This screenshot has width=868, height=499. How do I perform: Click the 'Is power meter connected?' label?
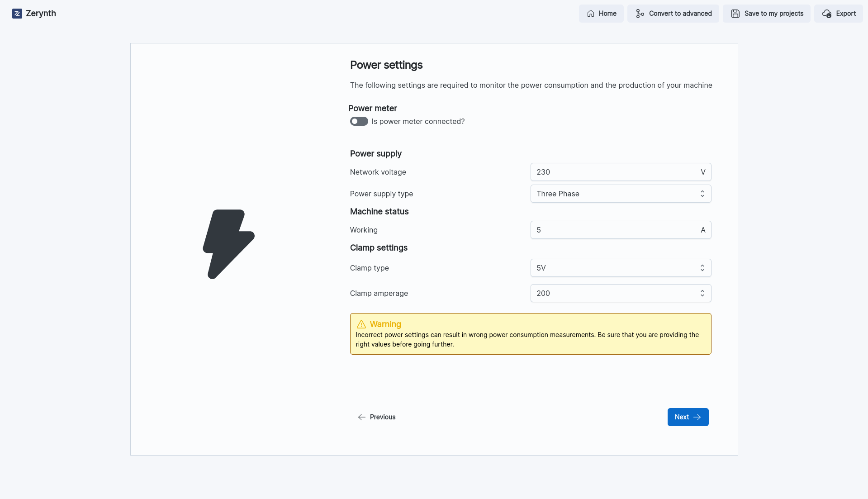click(x=418, y=121)
